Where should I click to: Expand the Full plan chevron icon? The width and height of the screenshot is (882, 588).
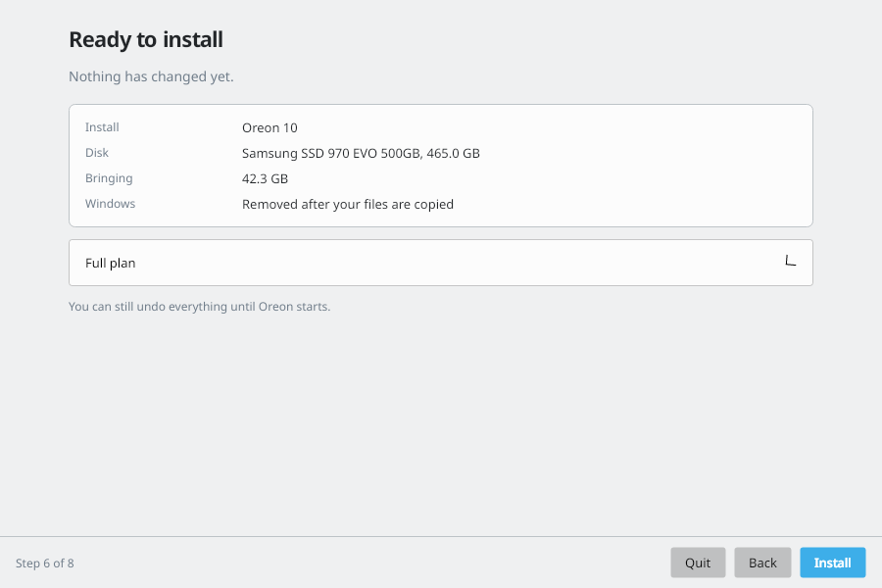(x=790, y=261)
